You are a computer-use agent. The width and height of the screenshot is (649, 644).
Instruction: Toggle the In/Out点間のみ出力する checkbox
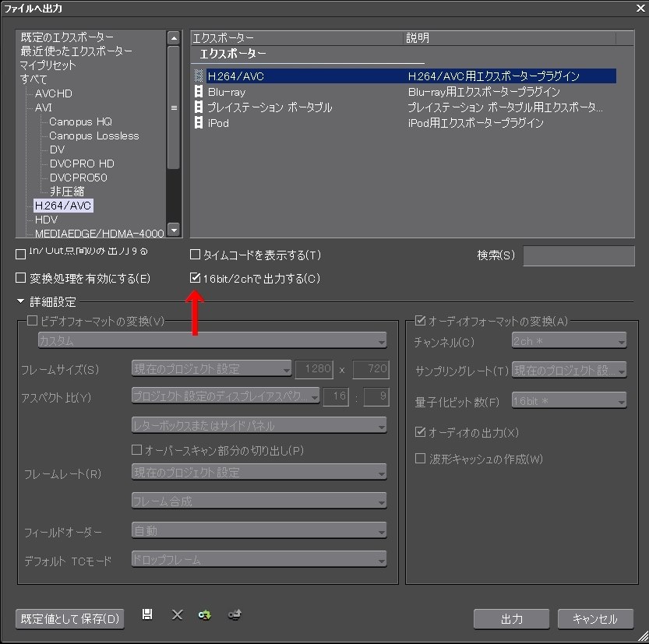[20, 254]
